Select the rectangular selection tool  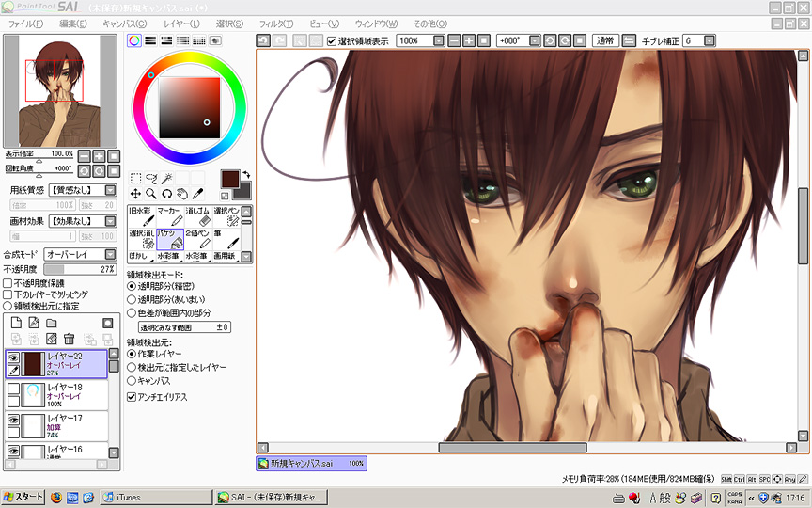(x=135, y=179)
